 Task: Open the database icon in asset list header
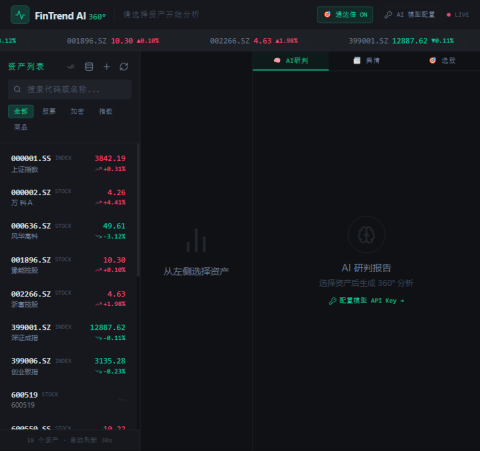click(89, 67)
